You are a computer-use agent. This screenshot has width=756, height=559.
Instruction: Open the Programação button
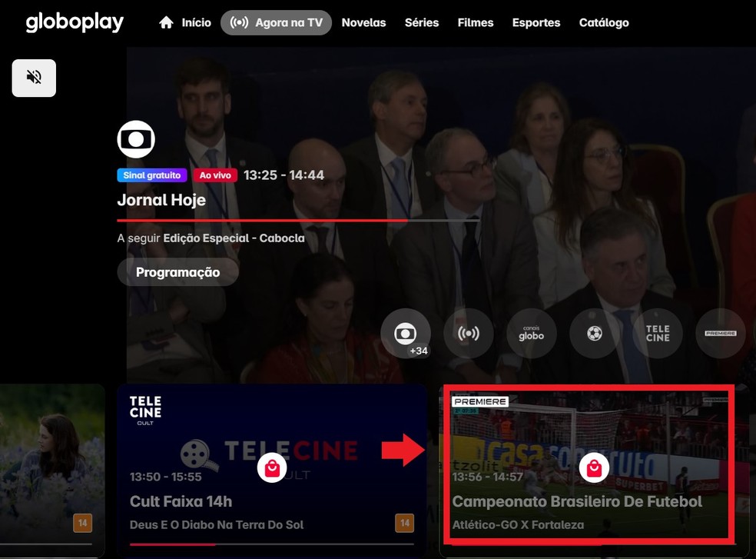177,271
